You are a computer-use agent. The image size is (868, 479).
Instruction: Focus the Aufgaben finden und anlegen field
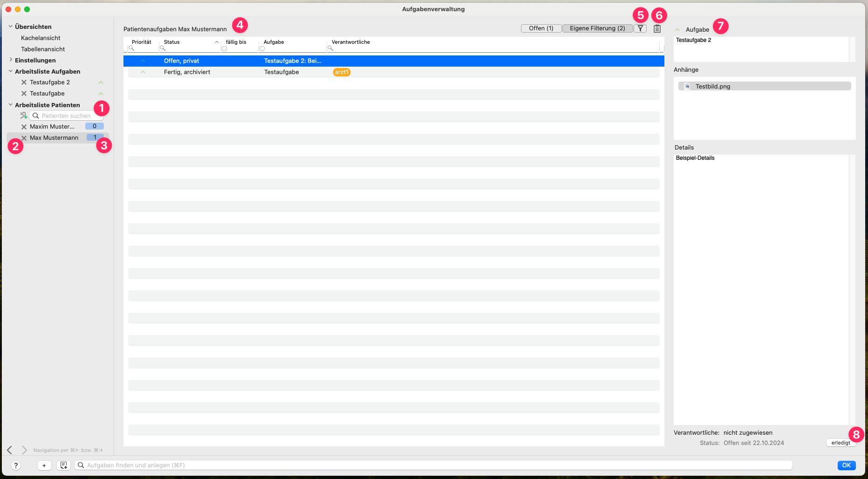click(433, 465)
